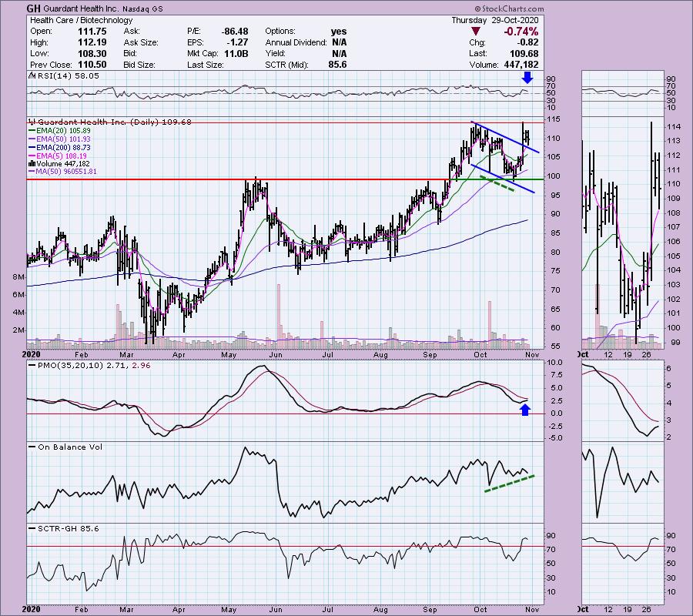This screenshot has height=616, width=693.
Task: Select the High value 112.19
Action: [92, 42]
